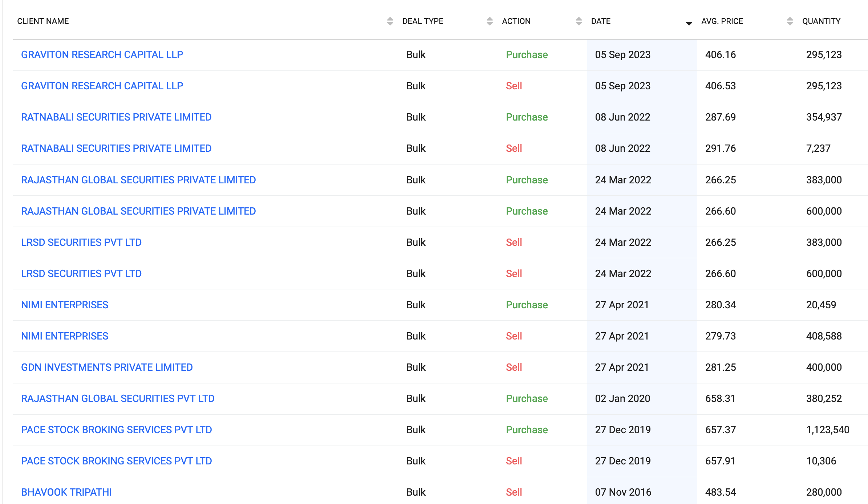Sort by Client Name using its sort arrows

pos(390,21)
